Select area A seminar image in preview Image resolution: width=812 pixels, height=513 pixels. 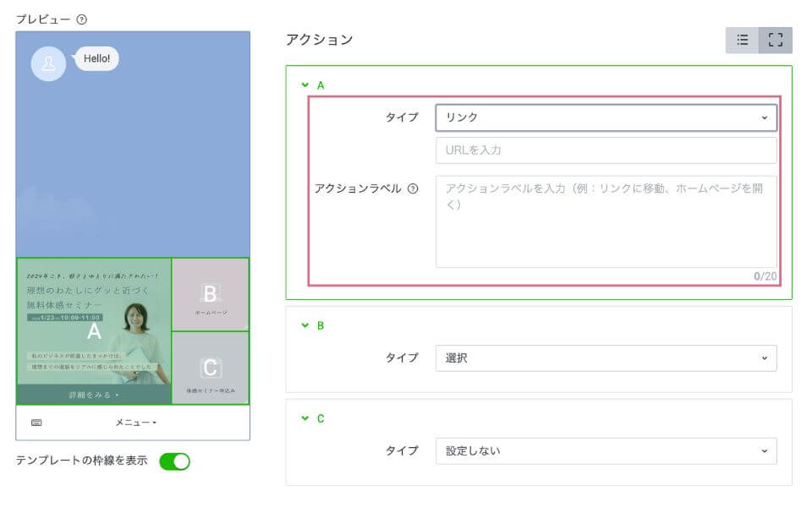(x=94, y=330)
